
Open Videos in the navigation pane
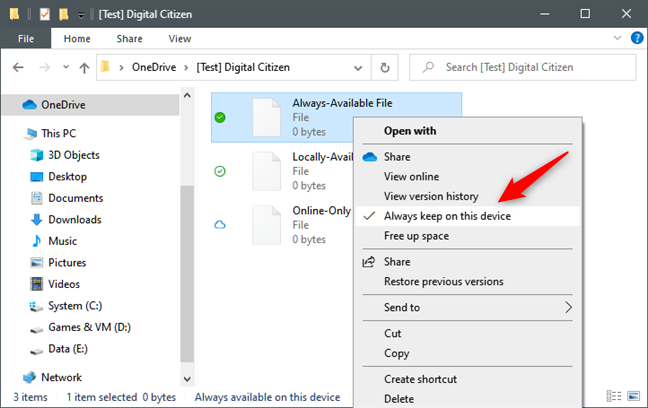pos(64,284)
